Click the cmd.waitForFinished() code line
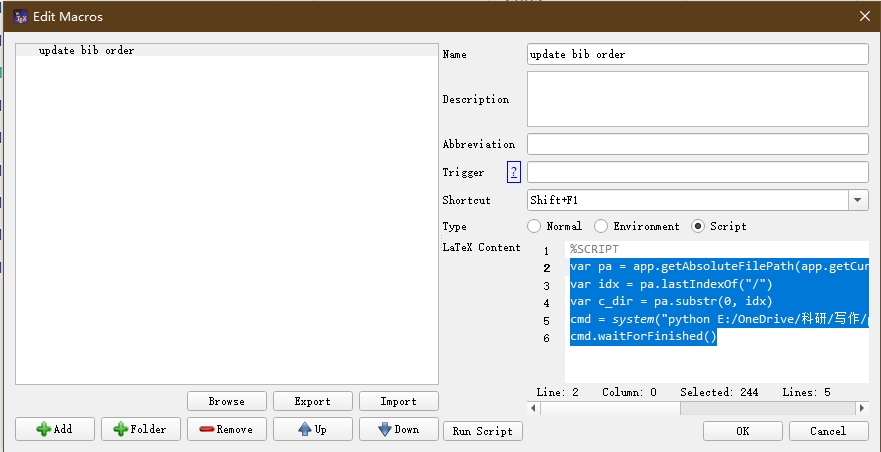The height and width of the screenshot is (452, 881). pyautogui.click(x=643, y=336)
